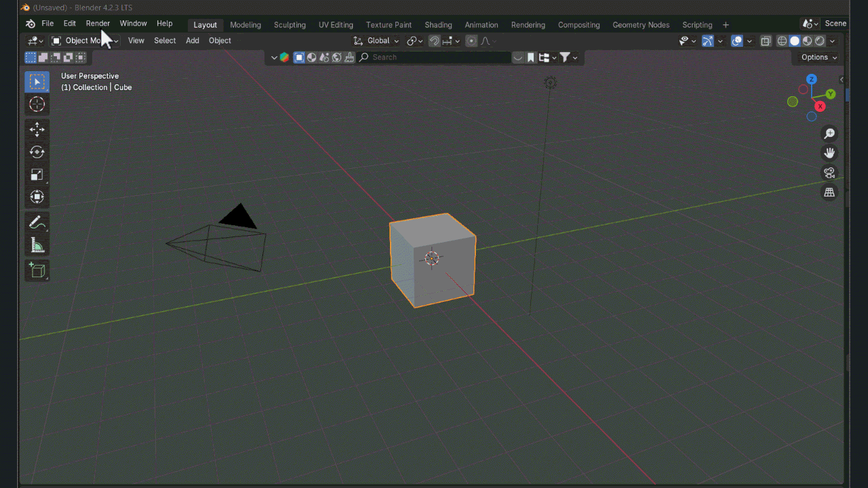Select the Rotate tool
Screen dimensions: 868x488
(37, 152)
